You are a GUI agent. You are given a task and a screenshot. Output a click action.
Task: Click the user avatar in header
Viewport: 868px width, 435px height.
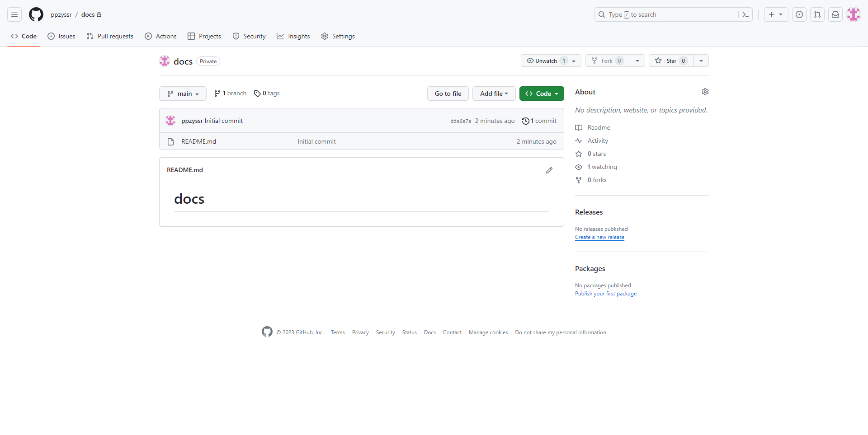pos(854,14)
